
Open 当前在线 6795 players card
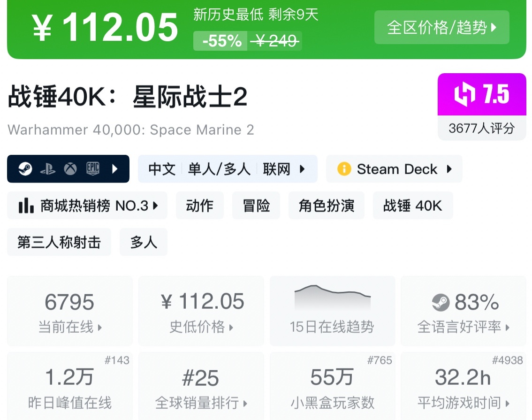pyautogui.click(x=70, y=311)
